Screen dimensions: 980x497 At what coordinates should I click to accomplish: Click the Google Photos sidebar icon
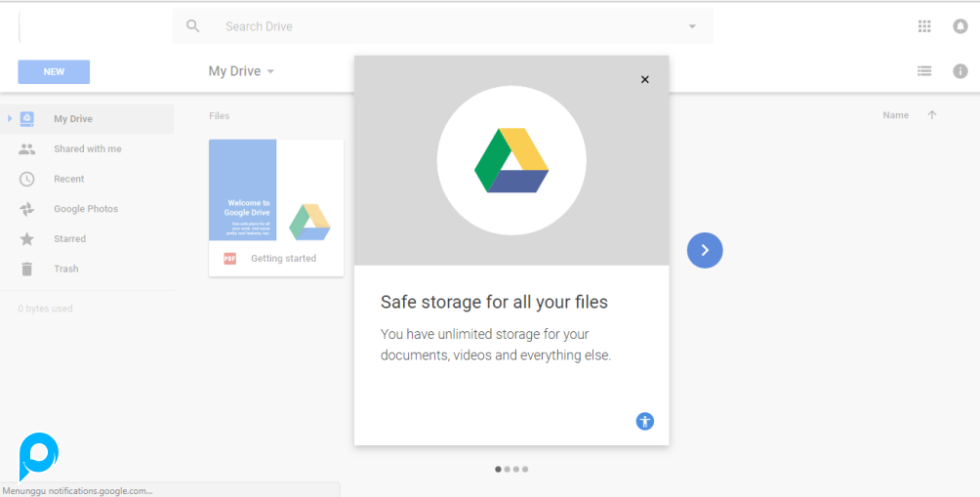[x=27, y=209]
